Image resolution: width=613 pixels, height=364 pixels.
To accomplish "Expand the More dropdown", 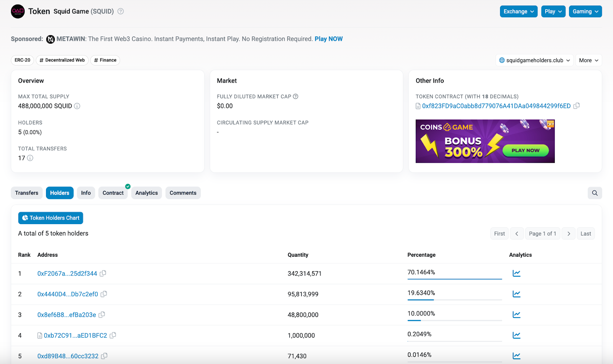I will click(588, 60).
